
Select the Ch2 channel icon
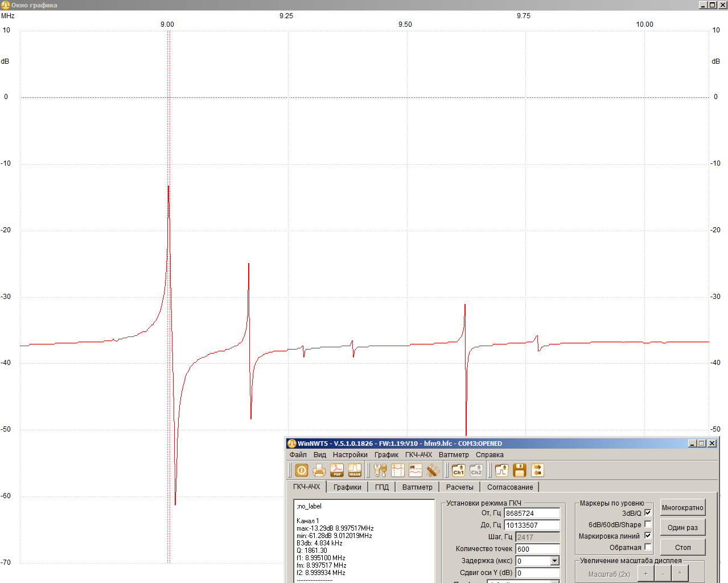click(476, 470)
